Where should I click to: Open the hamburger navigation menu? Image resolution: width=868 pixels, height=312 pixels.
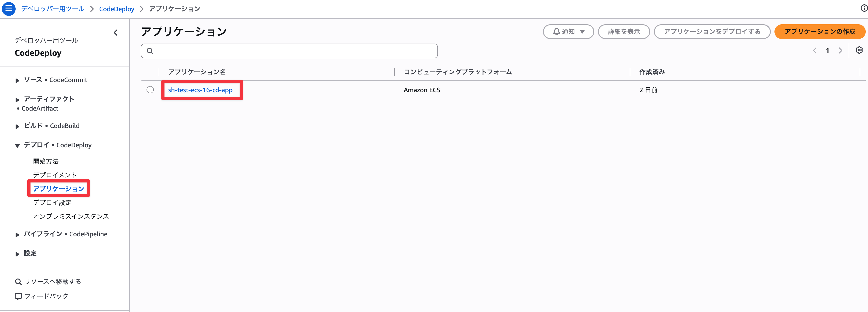point(8,8)
